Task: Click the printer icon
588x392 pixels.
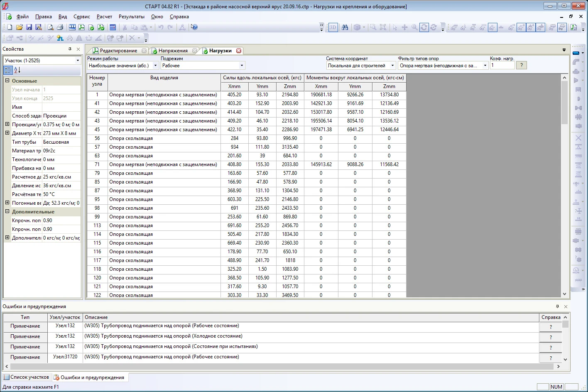Action: click(x=60, y=27)
